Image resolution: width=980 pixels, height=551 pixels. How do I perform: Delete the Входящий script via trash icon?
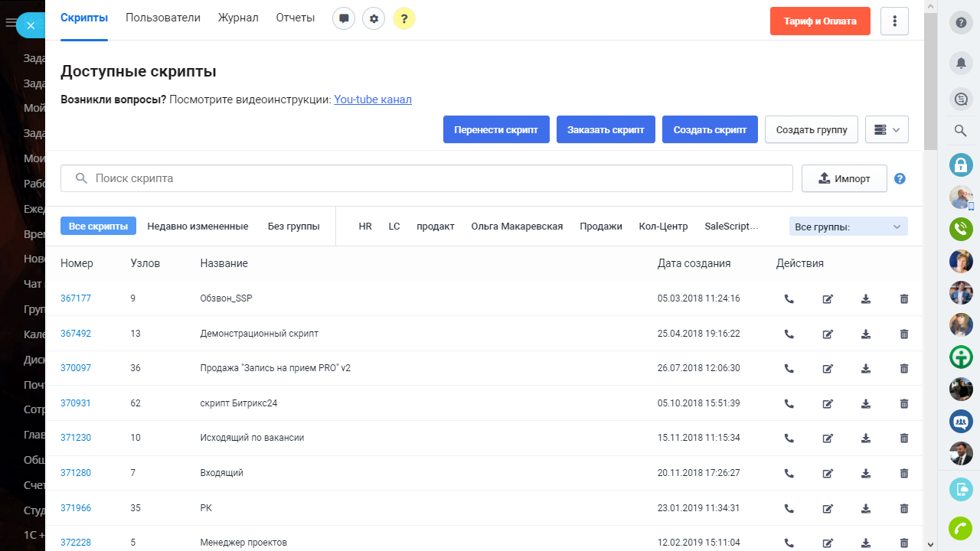tap(904, 473)
